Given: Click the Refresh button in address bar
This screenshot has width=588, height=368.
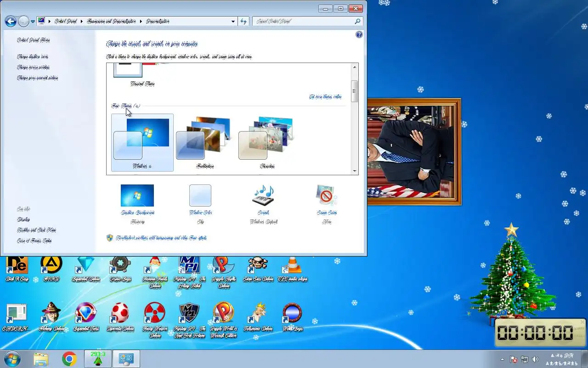Looking at the screenshot, I should [x=243, y=21].
